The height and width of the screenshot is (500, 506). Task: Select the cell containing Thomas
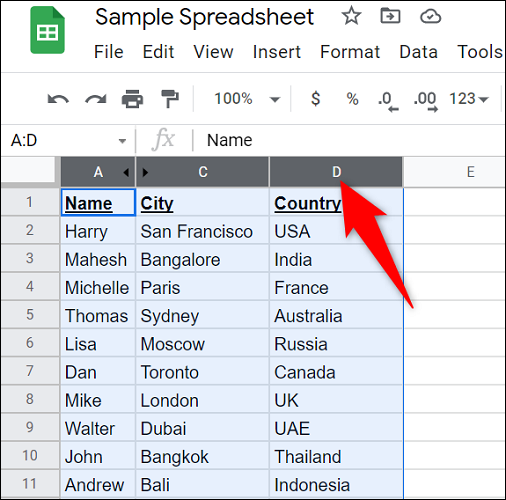[x=98, y=315]
